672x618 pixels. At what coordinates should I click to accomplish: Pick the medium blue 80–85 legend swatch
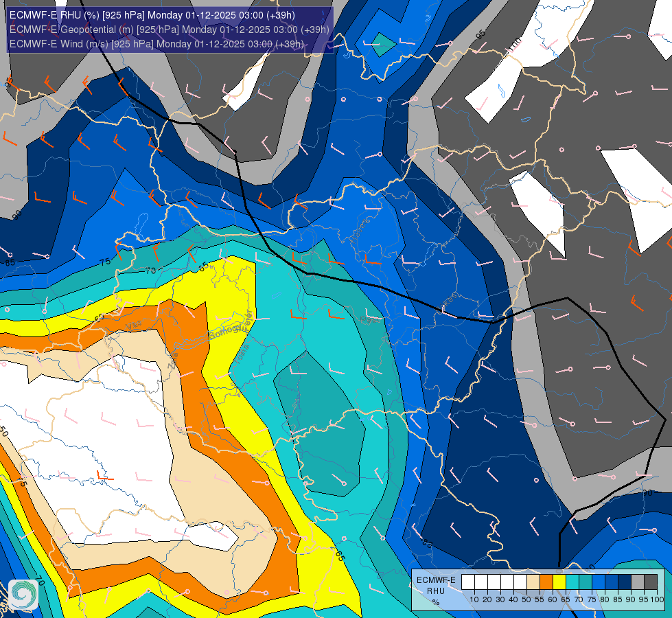612,582
